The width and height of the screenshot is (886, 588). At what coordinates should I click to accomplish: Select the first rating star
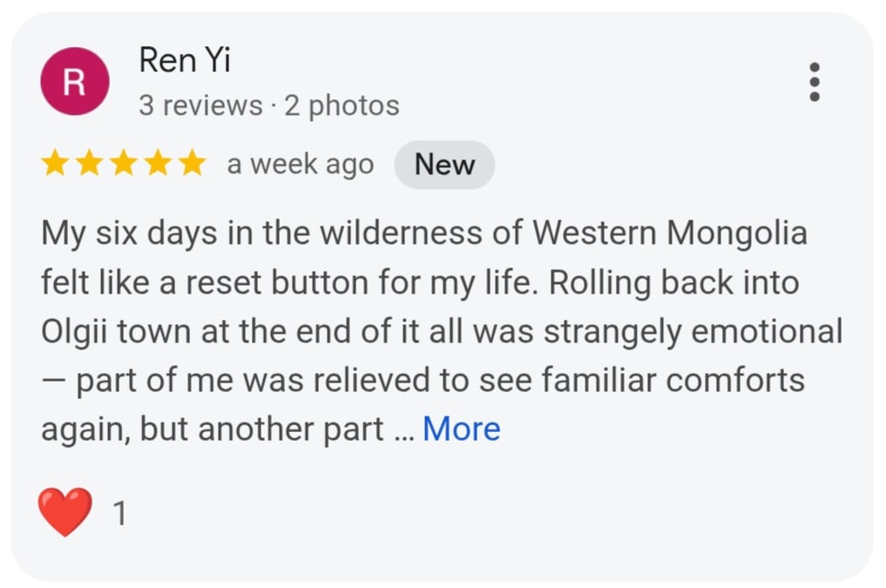(x=52, y=164)
